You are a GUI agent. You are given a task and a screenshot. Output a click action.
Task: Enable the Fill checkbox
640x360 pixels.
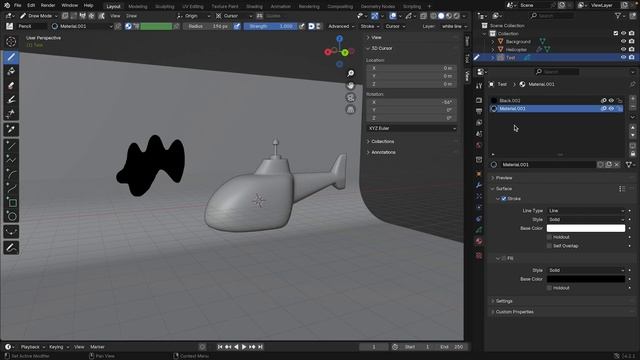504,258
